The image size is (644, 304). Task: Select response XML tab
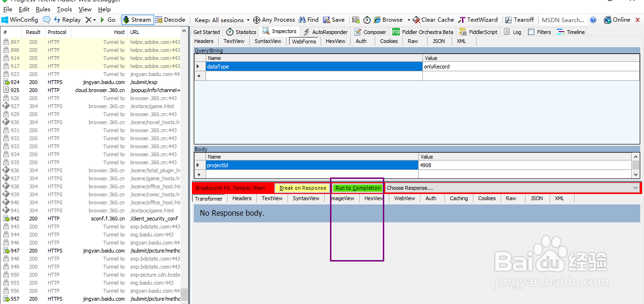pos(559,199)
